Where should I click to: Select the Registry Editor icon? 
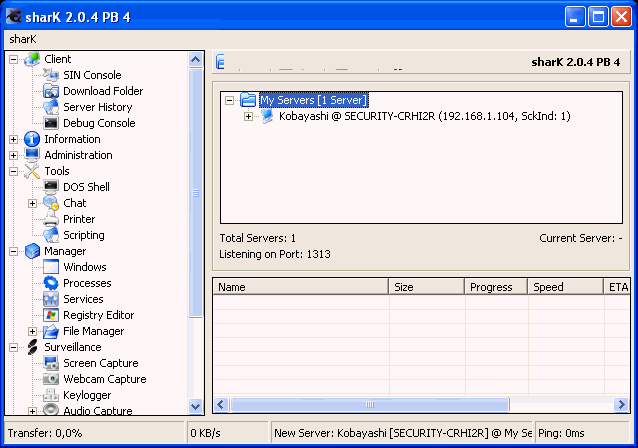coord(51,315)
